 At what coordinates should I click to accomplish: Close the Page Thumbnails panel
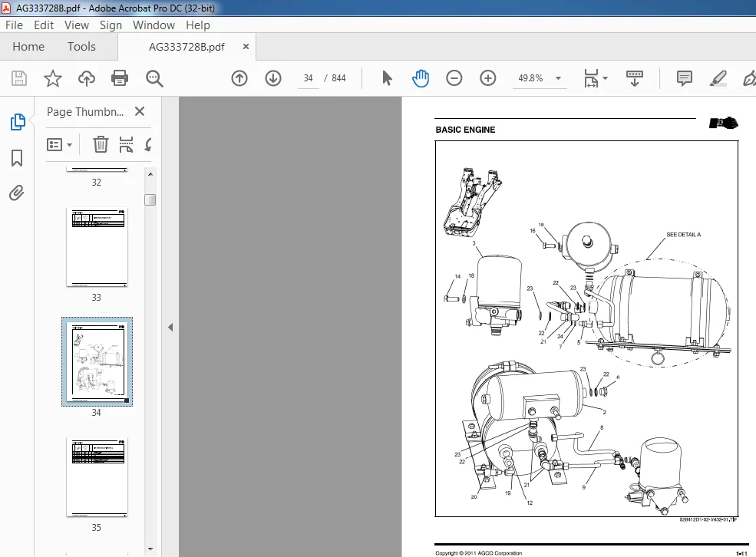tap(140, 111)
